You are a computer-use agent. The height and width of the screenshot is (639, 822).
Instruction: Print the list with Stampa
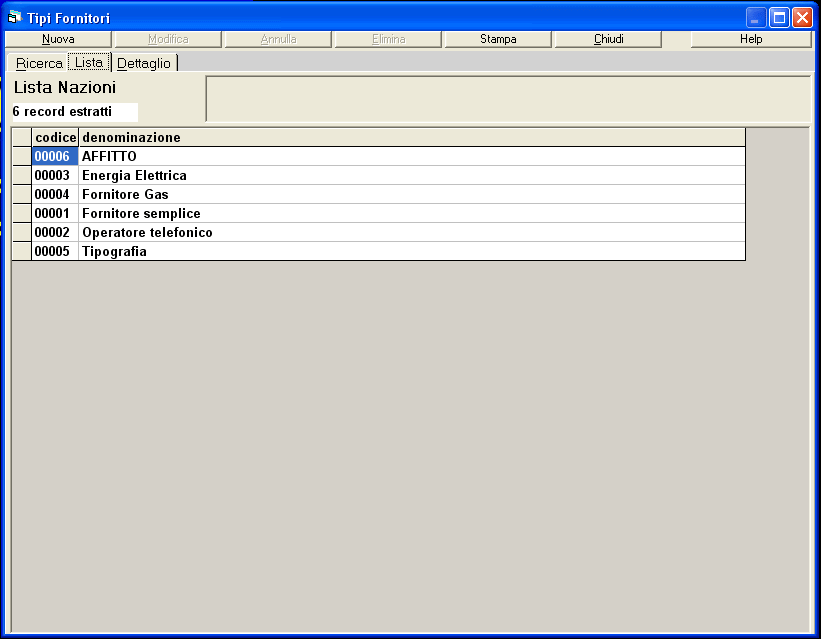click(x=498, y=39)
